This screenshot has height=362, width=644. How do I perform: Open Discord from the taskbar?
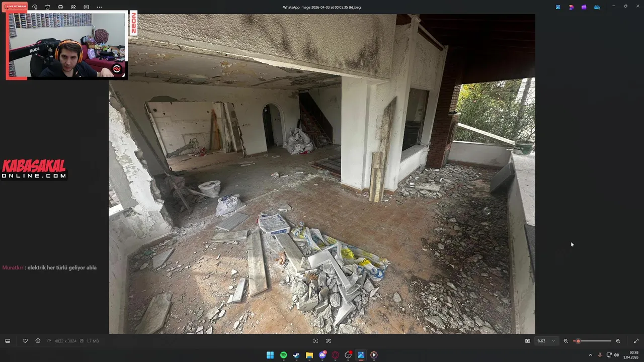pos(323,355)
